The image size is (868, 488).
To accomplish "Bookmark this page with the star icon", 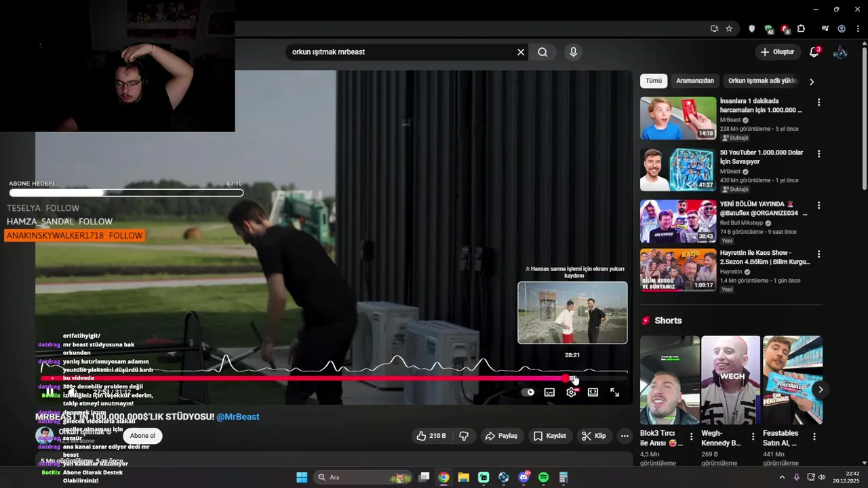I will tap(729, 28).
